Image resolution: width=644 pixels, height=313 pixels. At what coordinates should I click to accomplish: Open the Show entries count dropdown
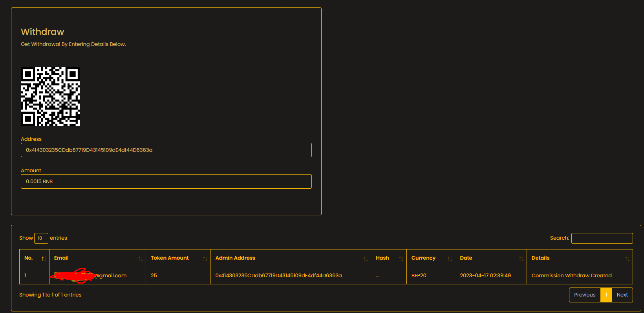pos(41,238)
